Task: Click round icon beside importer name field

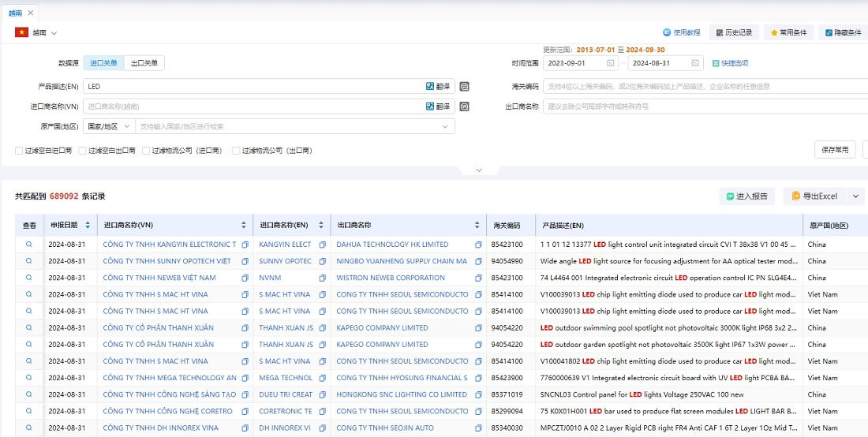Action: pos(465,106)
